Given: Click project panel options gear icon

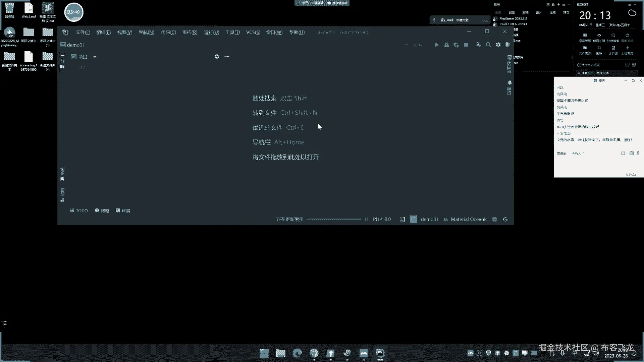Looking at the screenshot, I should click(x=217, y=57).
